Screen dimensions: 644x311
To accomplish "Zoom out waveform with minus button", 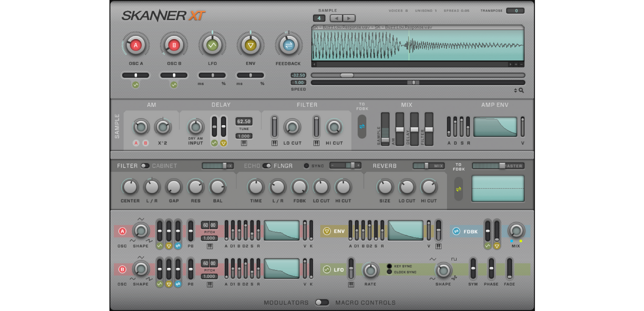I will click(521, 64).
